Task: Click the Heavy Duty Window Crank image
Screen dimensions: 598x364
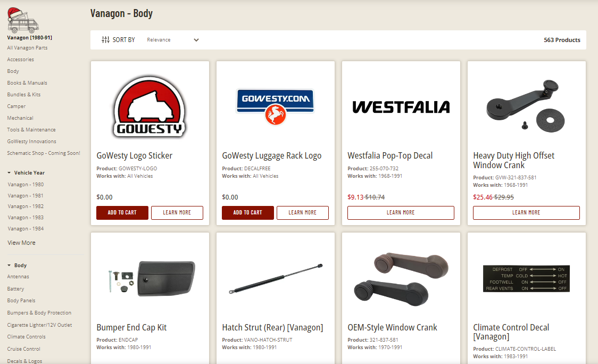Action: (526, 106)
